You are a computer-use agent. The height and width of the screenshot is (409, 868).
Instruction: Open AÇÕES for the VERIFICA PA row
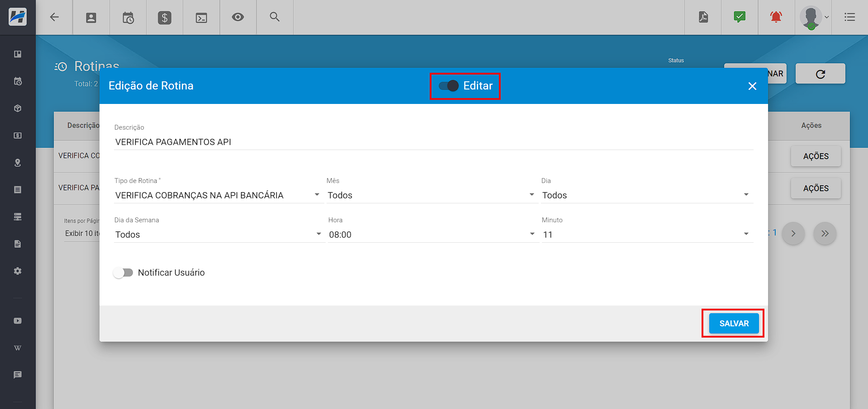click(816, 188)
